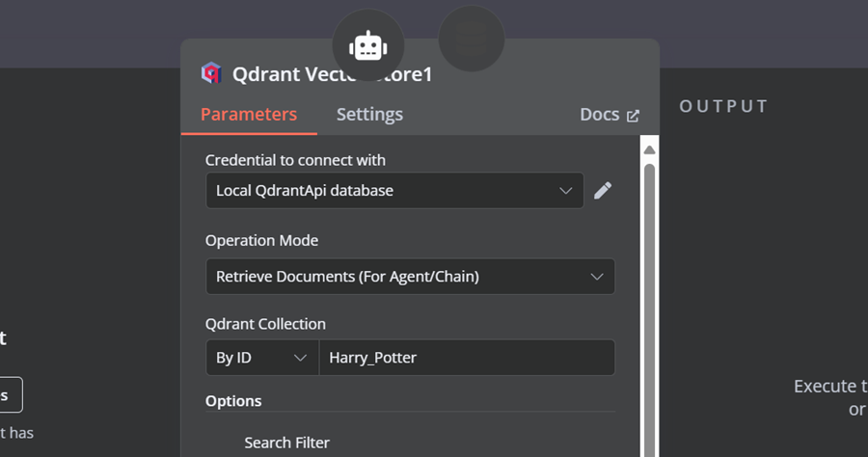Click the Qdrant Collection label
Viewport: 868px width, 457px height.
click(265, 324)
